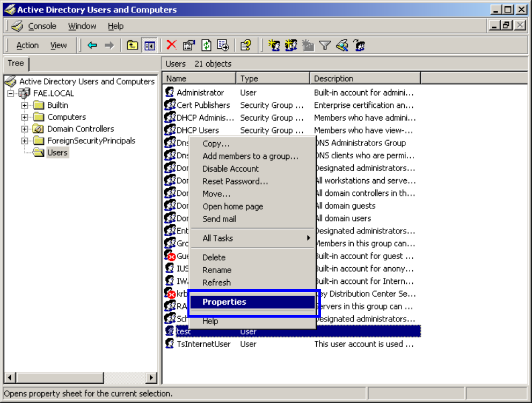The width and height of the screenshot is (532, 403).
Task: Expand the Computers tree node
Action: 25,117
